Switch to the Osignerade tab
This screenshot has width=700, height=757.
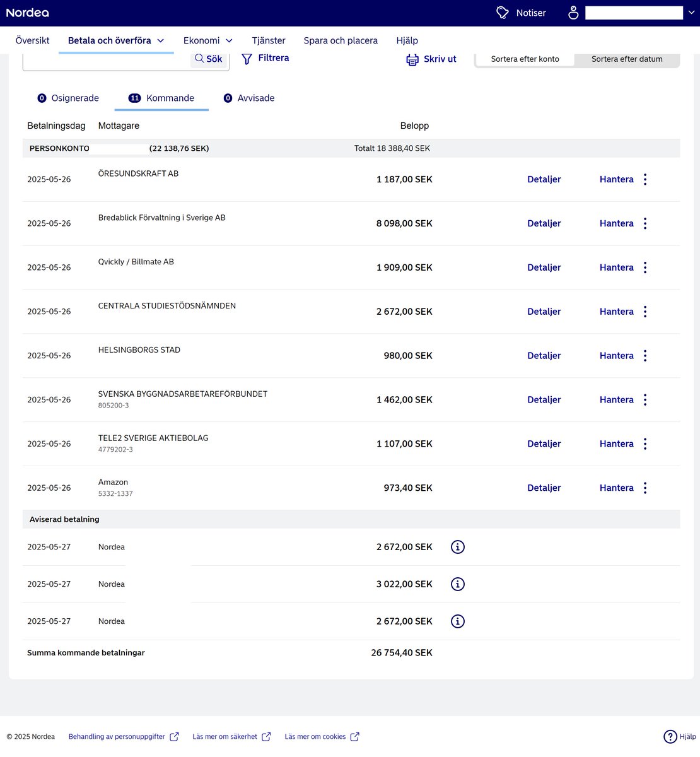pyautogui.click(x=68, y=98)
